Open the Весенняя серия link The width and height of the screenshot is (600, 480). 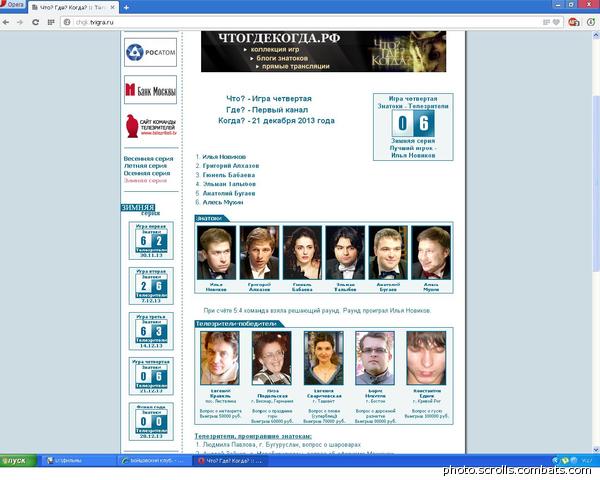click(148, 158)
